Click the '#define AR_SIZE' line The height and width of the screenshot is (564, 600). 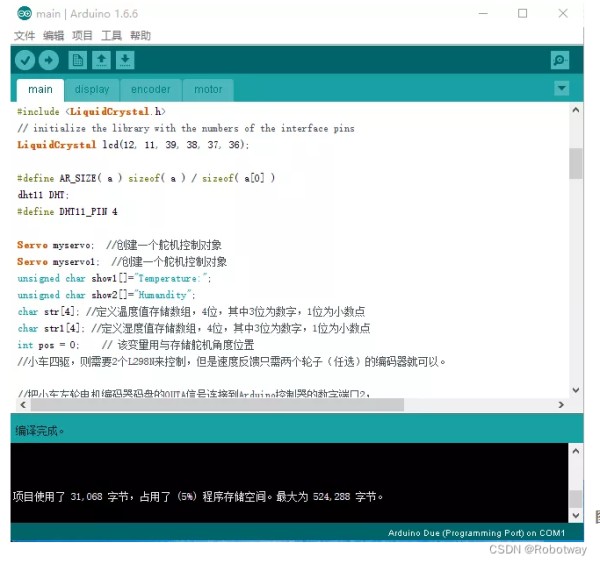(146, 178)
